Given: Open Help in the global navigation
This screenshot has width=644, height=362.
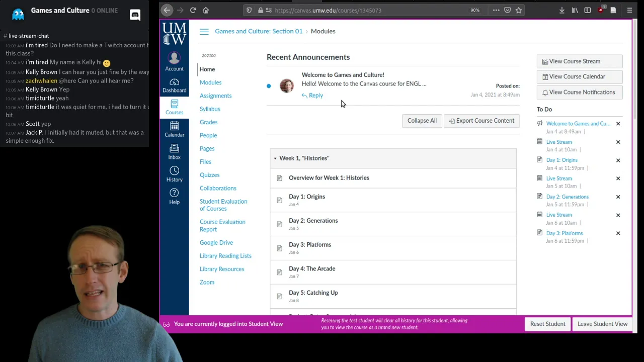Looking at the screenshot, I should point(174,197).
